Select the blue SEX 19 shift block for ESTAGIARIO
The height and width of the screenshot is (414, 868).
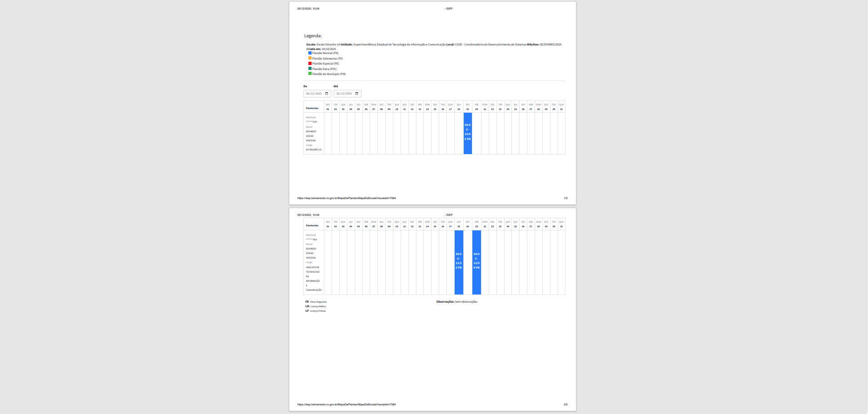coord(467,133)
